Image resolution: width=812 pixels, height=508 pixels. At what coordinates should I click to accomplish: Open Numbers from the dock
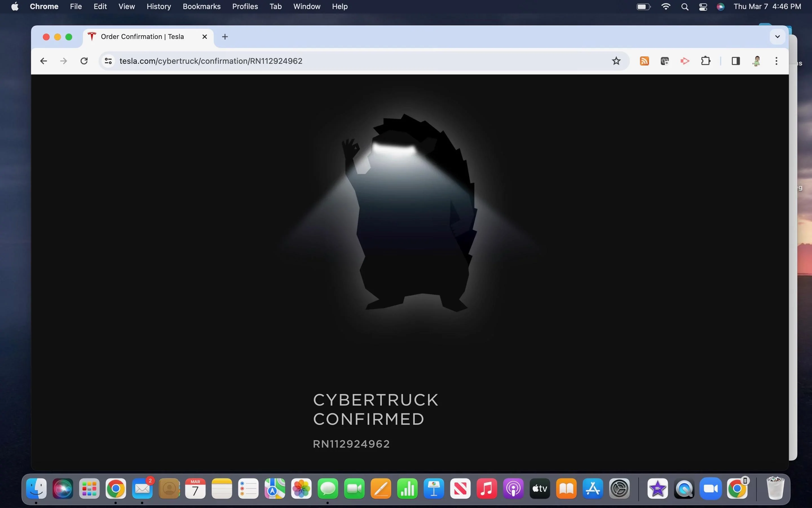[x=407, y=488]
